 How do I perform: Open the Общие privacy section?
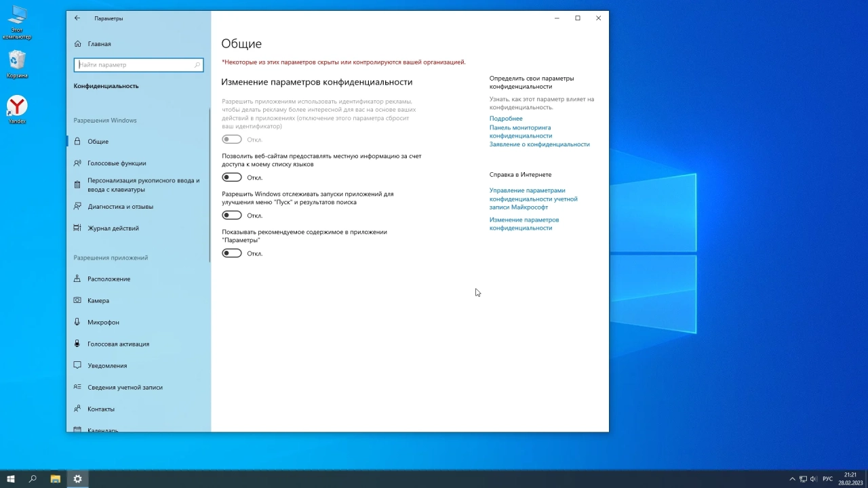(x=138, y=142)
